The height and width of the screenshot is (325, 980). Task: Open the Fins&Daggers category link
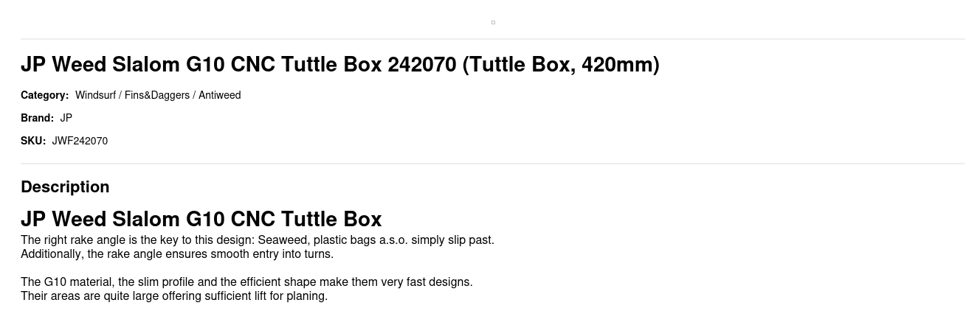coord(157,95)
